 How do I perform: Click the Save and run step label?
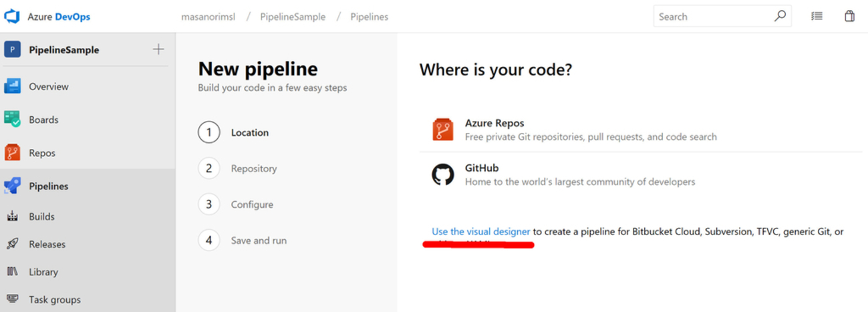coord(259,241)
